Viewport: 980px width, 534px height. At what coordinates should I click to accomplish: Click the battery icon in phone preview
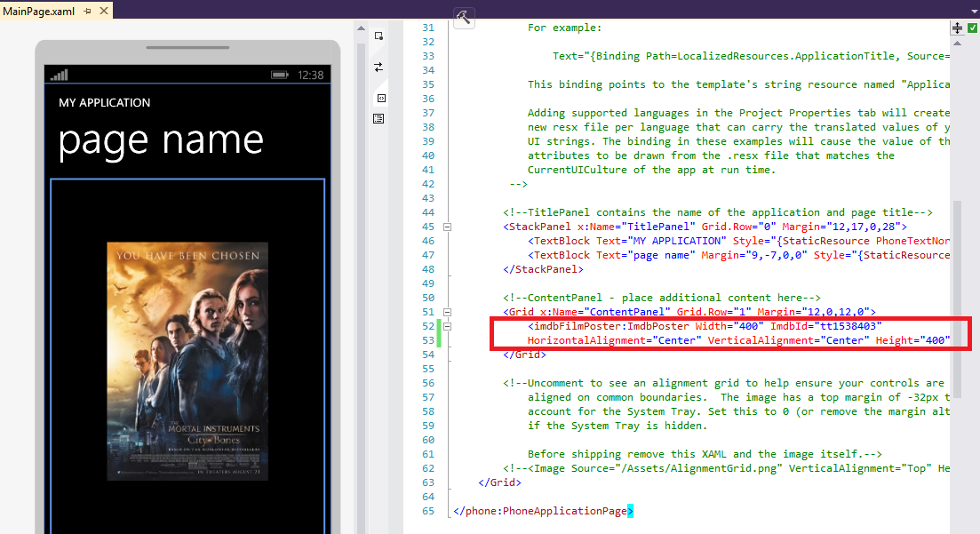(x=279, y=75)
